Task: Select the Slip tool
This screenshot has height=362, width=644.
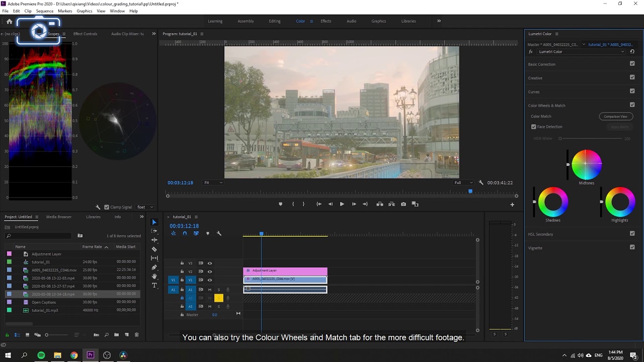Action: [154, 258]
